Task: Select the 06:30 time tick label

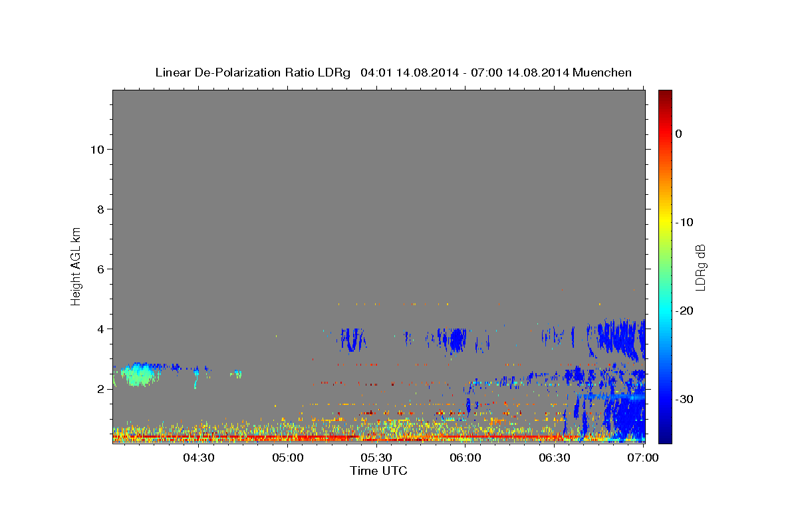Action: coord(555,458)
